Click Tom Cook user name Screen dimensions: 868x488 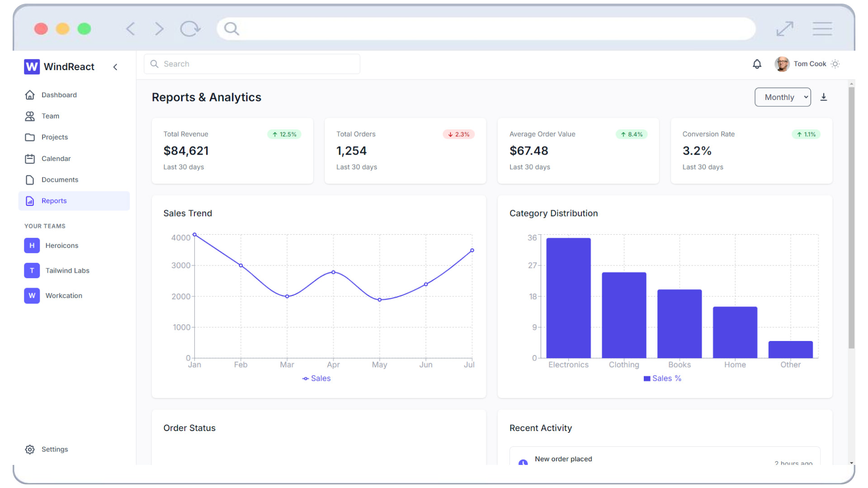click(810, 64)
